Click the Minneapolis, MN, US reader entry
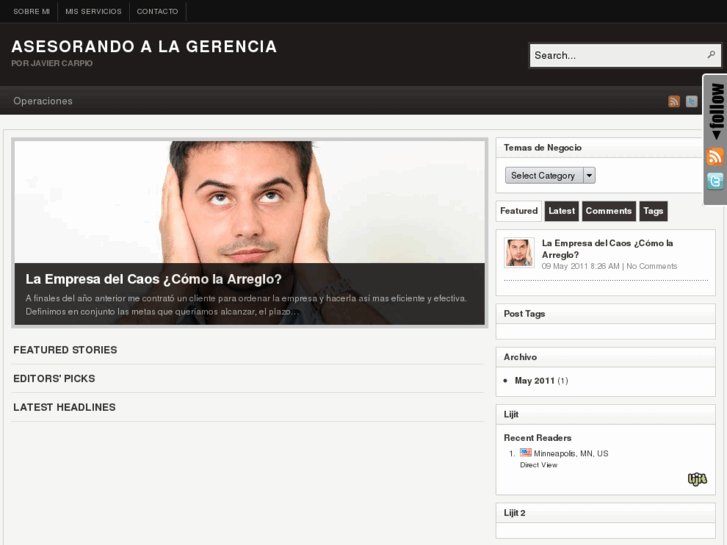Viewport: 727px width, 545px height. pos(571,453)
